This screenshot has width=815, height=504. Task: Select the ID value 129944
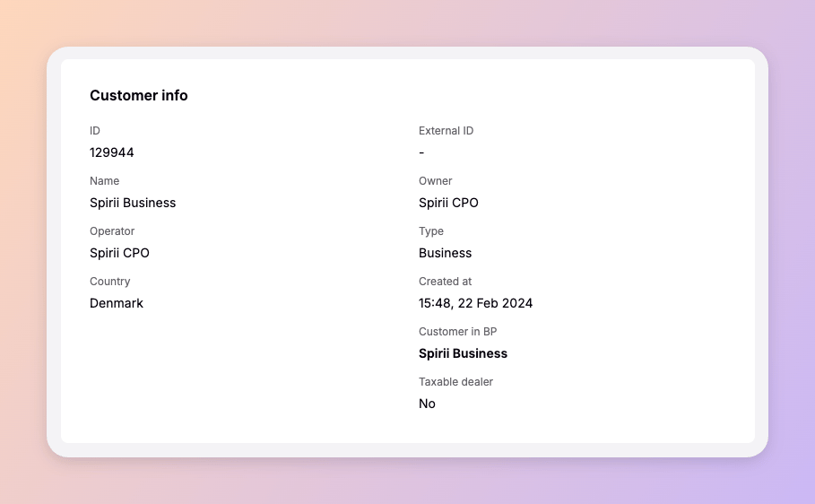(112, 152)
